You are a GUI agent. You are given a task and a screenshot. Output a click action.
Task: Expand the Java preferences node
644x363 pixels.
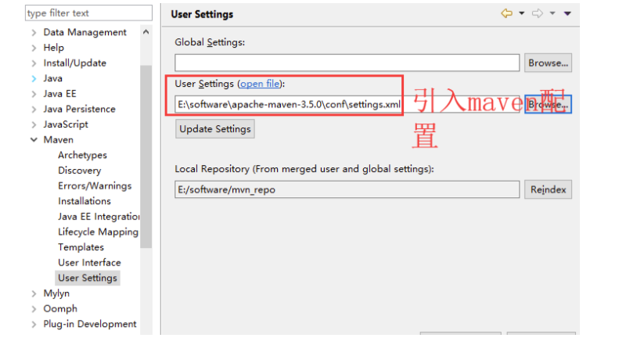point(34,79)
